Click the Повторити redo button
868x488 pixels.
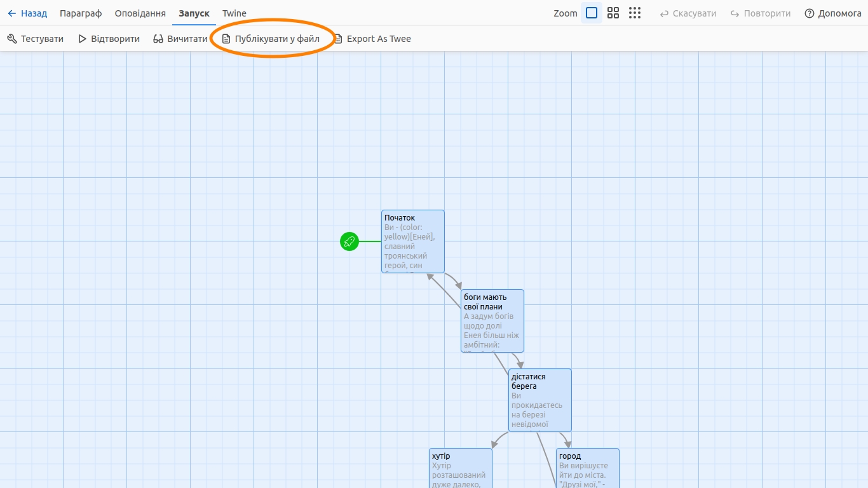pyautogui.click(x=760, y=13)
